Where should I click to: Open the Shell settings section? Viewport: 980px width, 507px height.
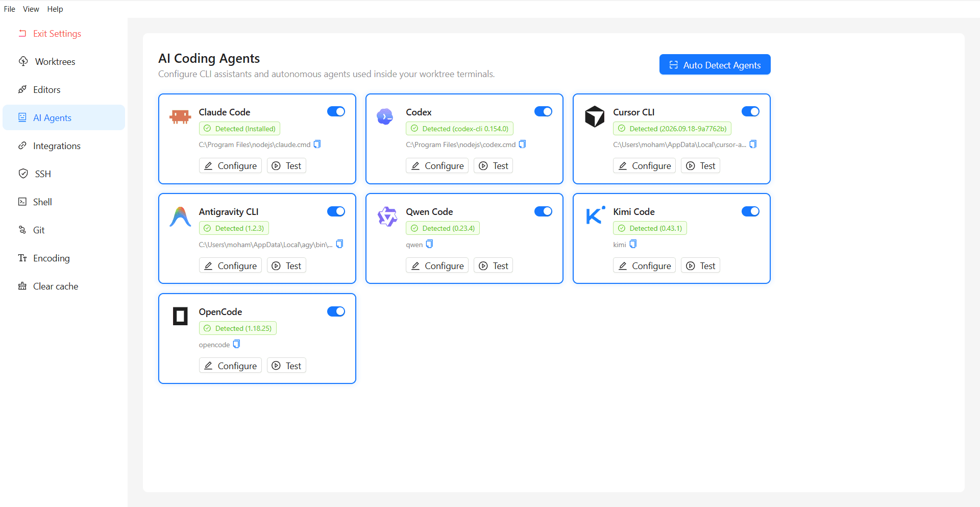(x=64, y=202)
